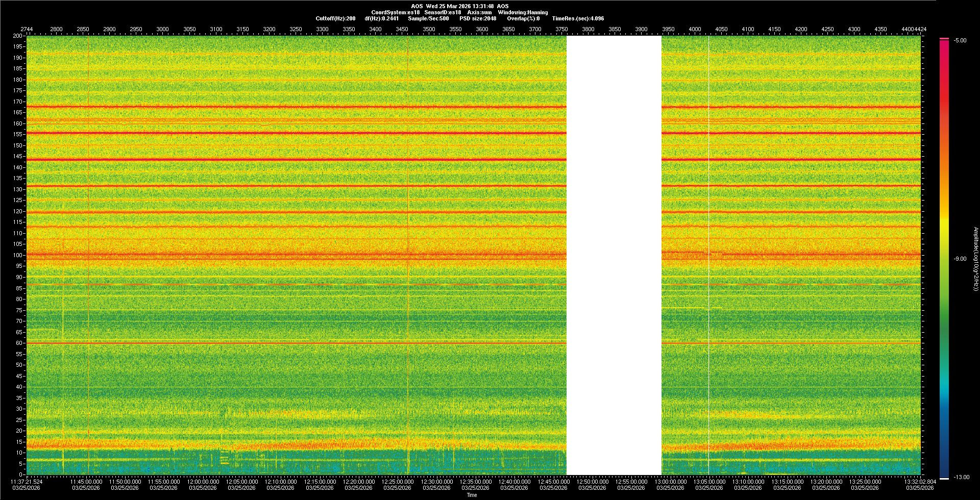
Task: Click the 200 Hz label on the frequency axis
Action: point(18,36)
